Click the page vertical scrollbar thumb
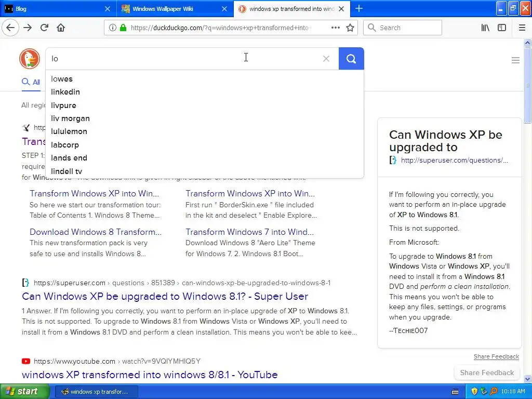532x399 pixels. coord(527,86)
